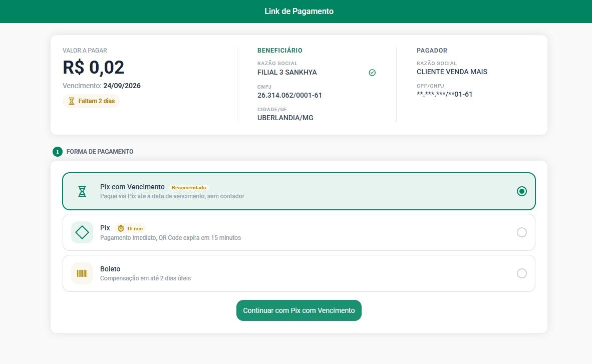This screenshot has width=592, height=364.
Task: Click the Pix option title
Action: [x=105, y=228]
